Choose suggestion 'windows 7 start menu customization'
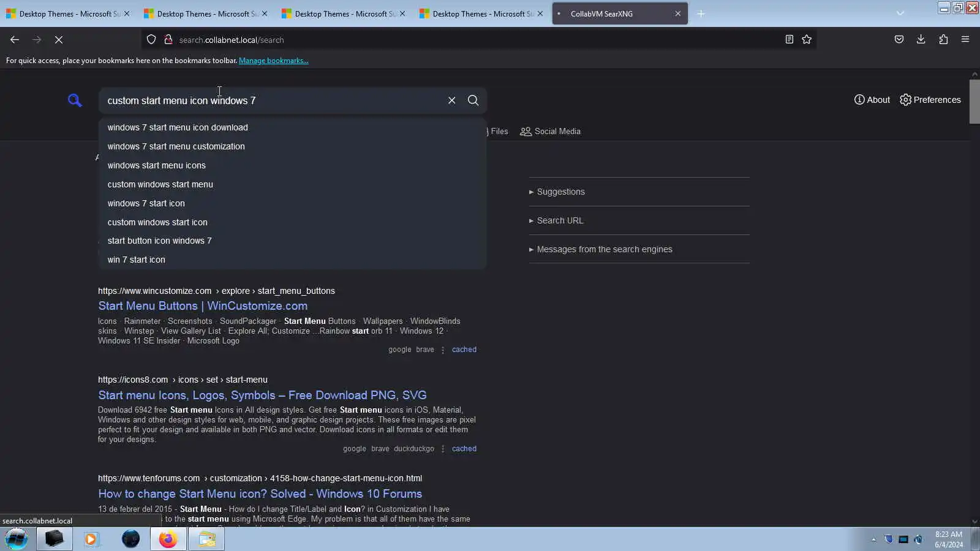Screen dimensions: 980x551 [292, 146]
